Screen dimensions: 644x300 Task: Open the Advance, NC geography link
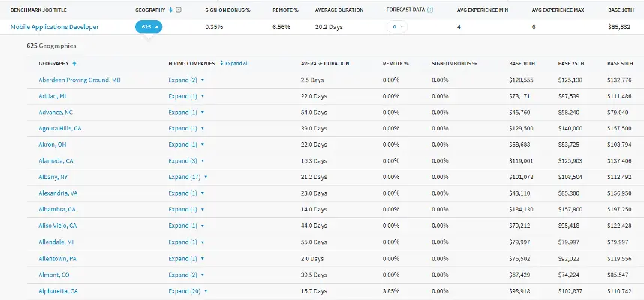tap(56, 112)
